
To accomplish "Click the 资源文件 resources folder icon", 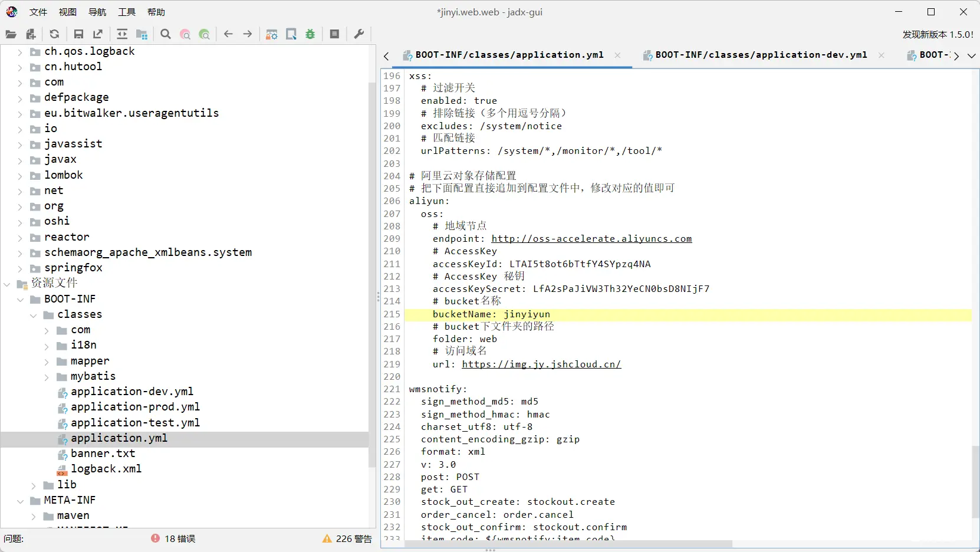I will pyautogui.click(x=22, y=284).
